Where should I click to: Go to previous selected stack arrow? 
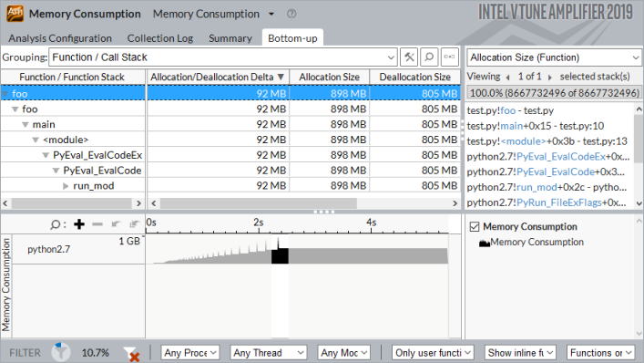click(x=508, y=78)
